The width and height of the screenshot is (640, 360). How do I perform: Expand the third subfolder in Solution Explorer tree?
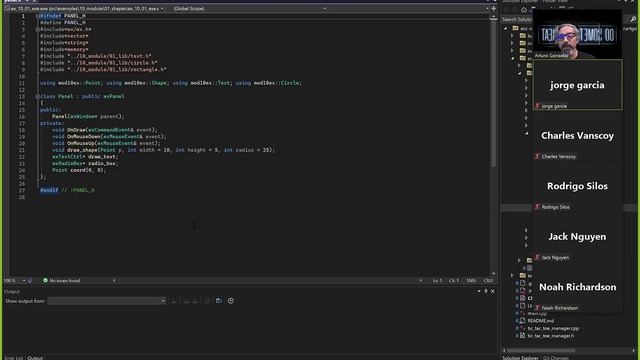(x=512, y=51)
